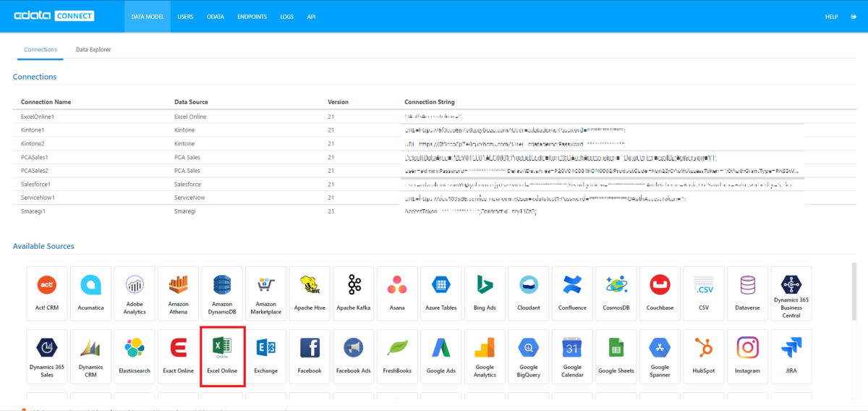Choose the Elasticsearch tile

(135, 357)
